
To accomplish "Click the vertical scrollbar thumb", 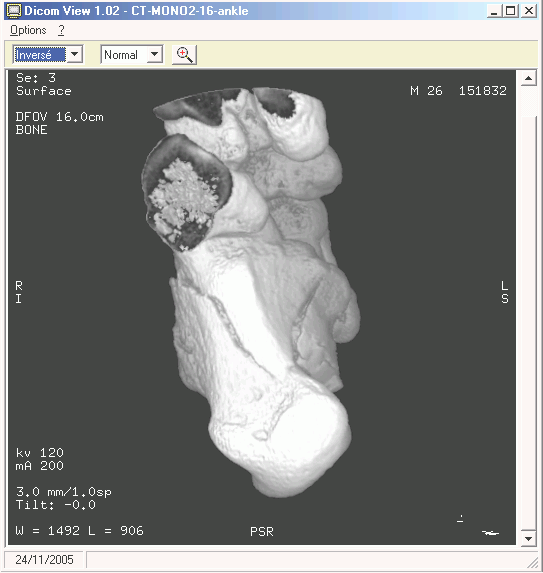I will point(528,323).
